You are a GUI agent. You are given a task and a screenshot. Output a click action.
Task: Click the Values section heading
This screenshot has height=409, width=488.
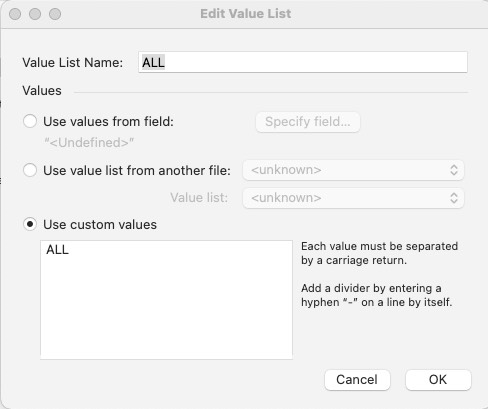tap(42, 91)
